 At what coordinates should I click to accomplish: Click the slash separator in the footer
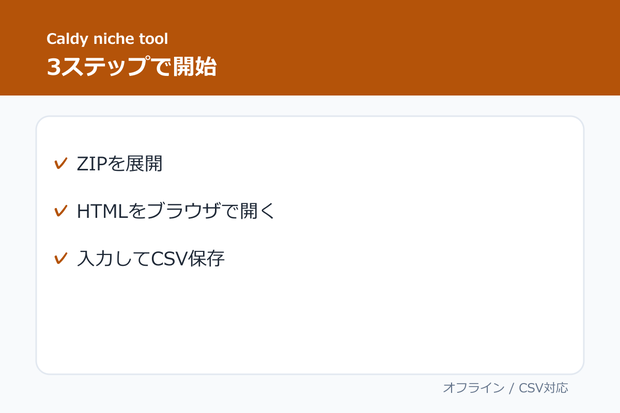[512, 388]
